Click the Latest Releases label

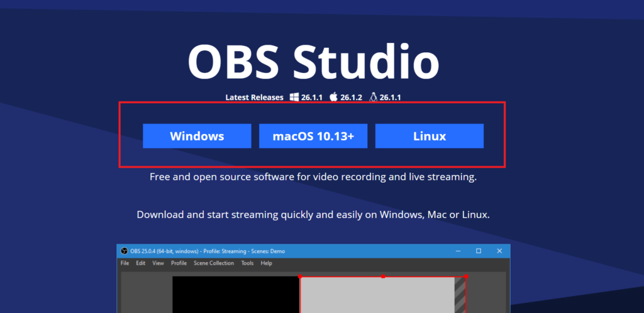point(254,98)
